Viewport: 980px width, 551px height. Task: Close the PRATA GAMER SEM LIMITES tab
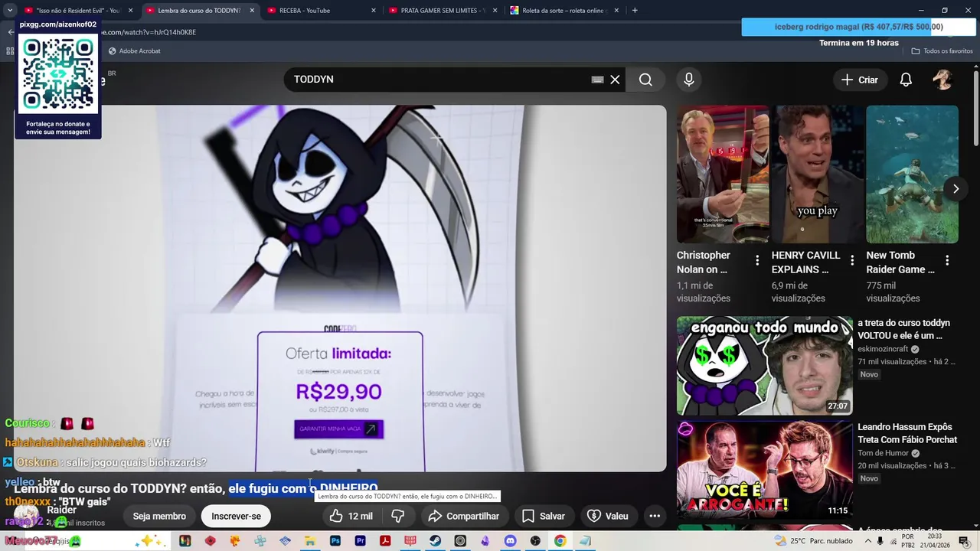(x=495, y=11)
